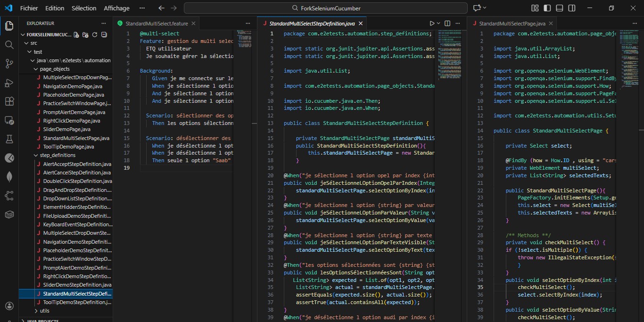Open SliderDemoPage.java in the explorer
Screen dimensions: 644x322
(x=66, y=129)
